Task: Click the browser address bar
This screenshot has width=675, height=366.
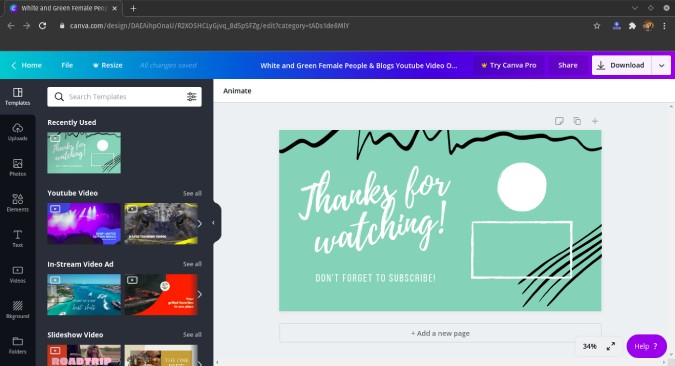Action: [x=209, y=26]
